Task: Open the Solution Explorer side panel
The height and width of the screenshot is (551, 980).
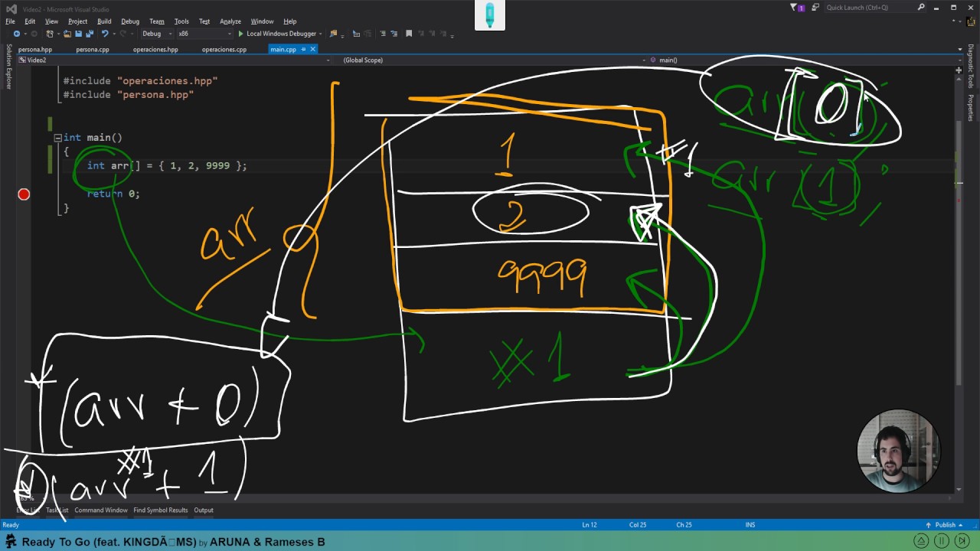Action: coord(9,66)
